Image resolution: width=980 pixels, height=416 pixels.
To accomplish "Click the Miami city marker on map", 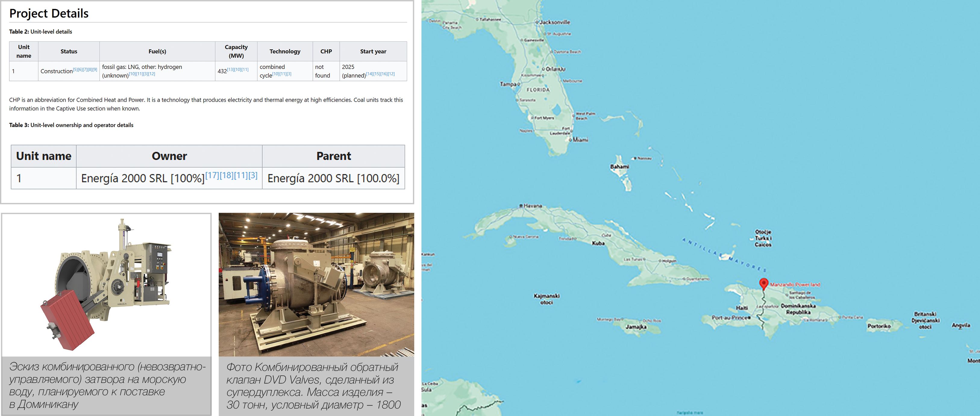I will pyautogui.click(x=570, y=140).
